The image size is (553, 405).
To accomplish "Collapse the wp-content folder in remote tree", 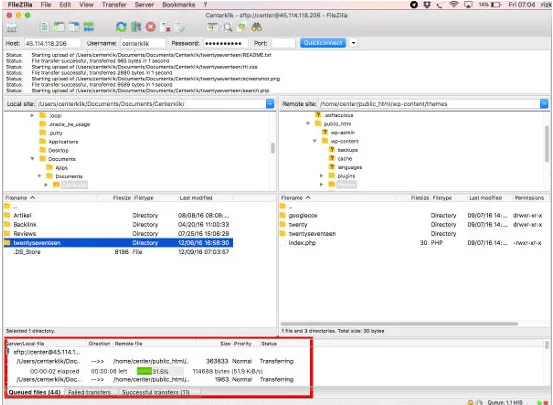I will pyautogui.click(x=315, y=141).
